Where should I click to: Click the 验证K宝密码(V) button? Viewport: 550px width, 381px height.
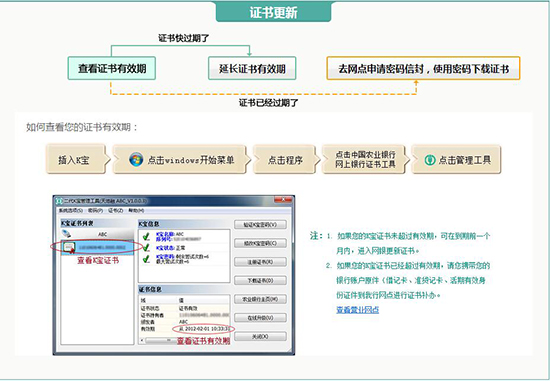[x=260, y=225]
